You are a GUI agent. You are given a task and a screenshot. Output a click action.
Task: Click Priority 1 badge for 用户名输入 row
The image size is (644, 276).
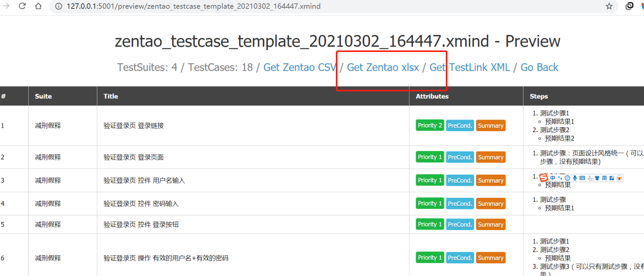[x=430, y=180]
